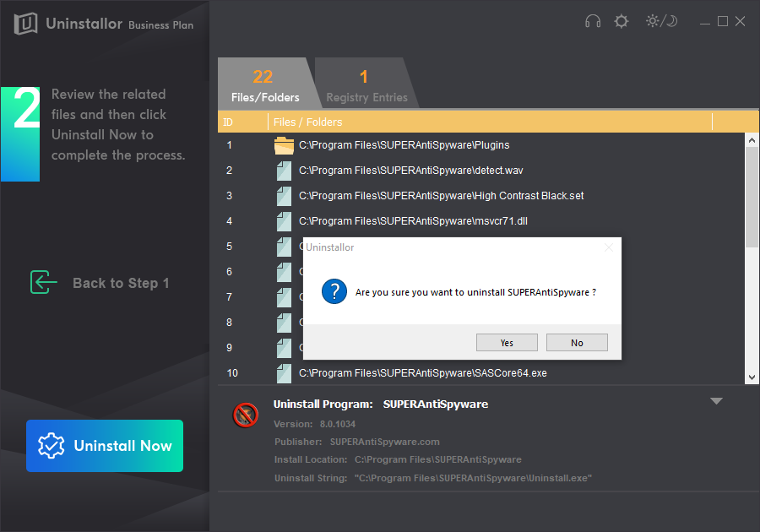The width and height of the screenshot is (760, 532).
Task: Click the file icon for msvcr71.dll
Action: pyautogui.click(x=284, y=221)
